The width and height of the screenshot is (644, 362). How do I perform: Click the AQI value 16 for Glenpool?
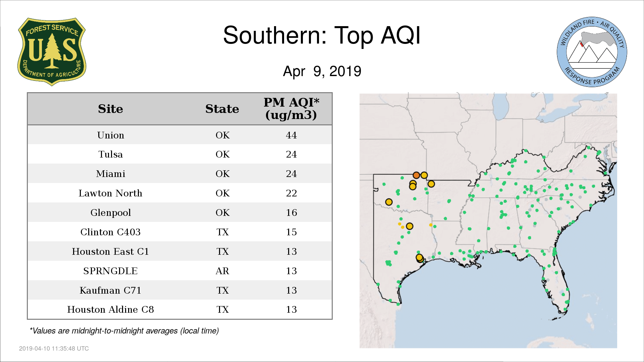coord(291,213)
